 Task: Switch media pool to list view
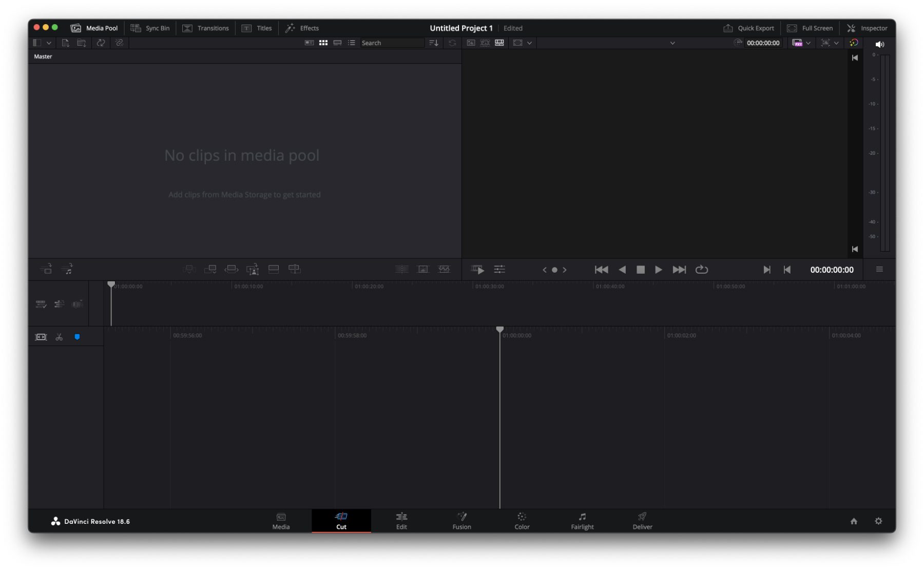(x=352, y=43)
